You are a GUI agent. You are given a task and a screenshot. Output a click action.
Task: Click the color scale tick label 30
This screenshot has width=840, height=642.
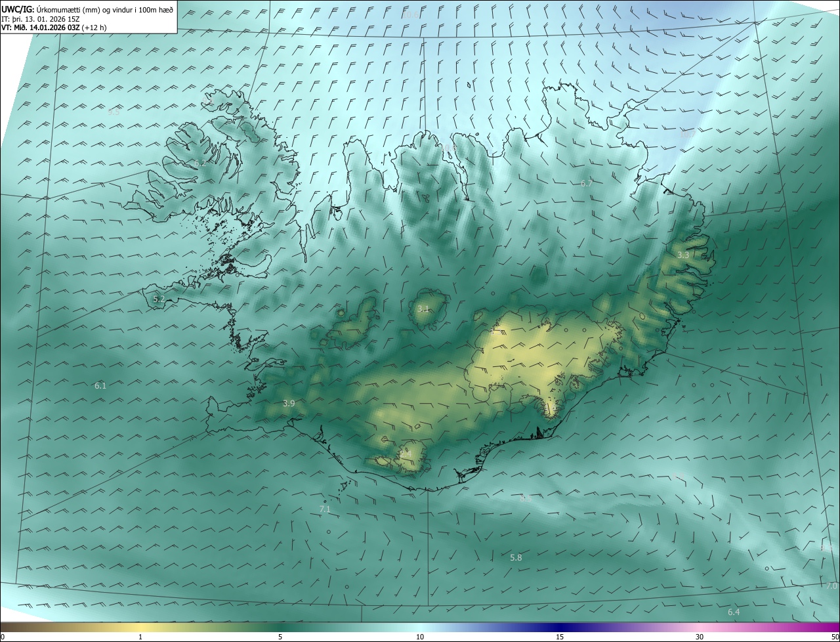[700, 637]
